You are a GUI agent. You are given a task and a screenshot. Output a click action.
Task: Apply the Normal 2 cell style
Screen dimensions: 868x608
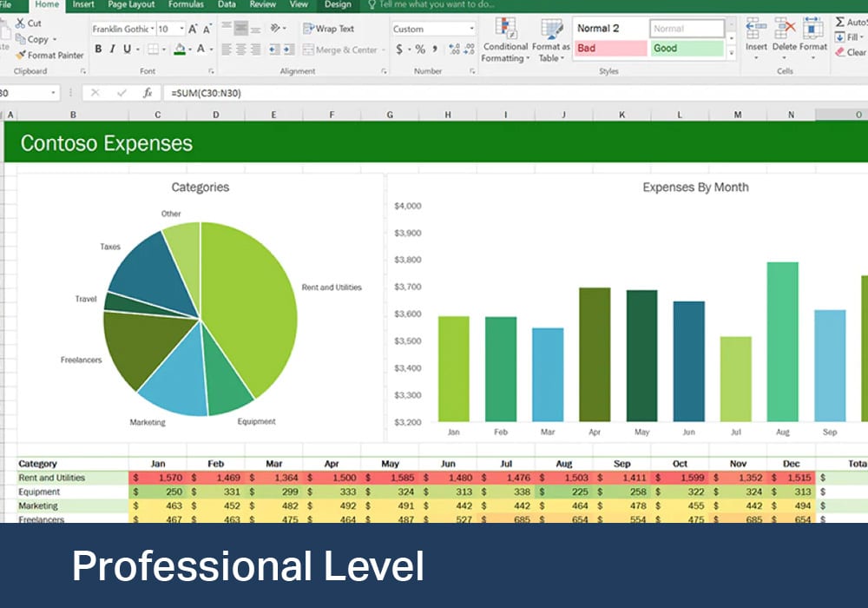[610, 29]
